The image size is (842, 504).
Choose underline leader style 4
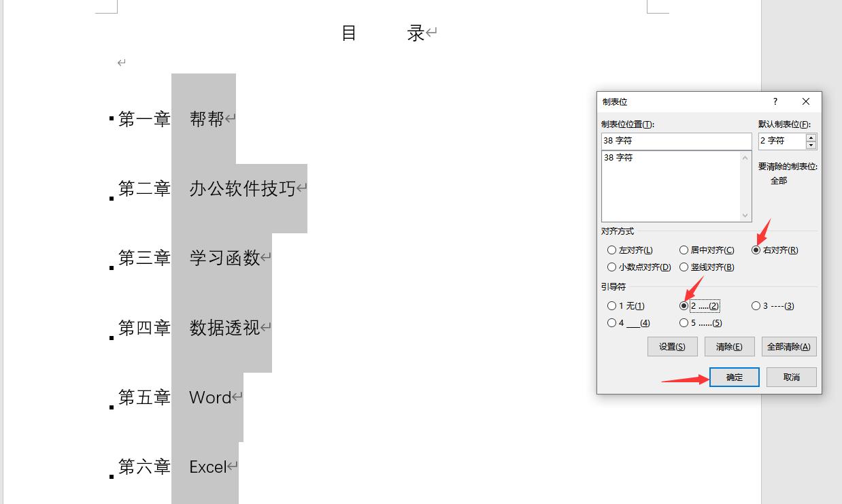tap(611, 322)
